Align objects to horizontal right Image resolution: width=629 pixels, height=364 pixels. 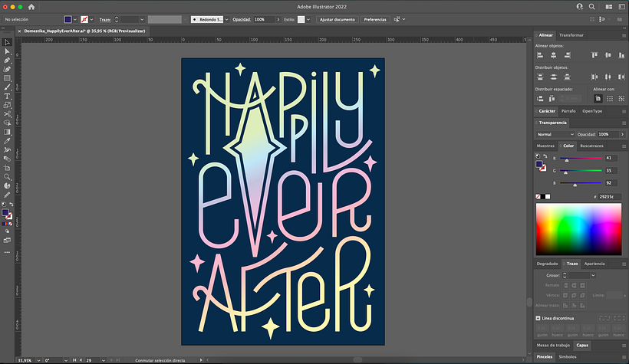pyautogui.click(x=567, y=55)
